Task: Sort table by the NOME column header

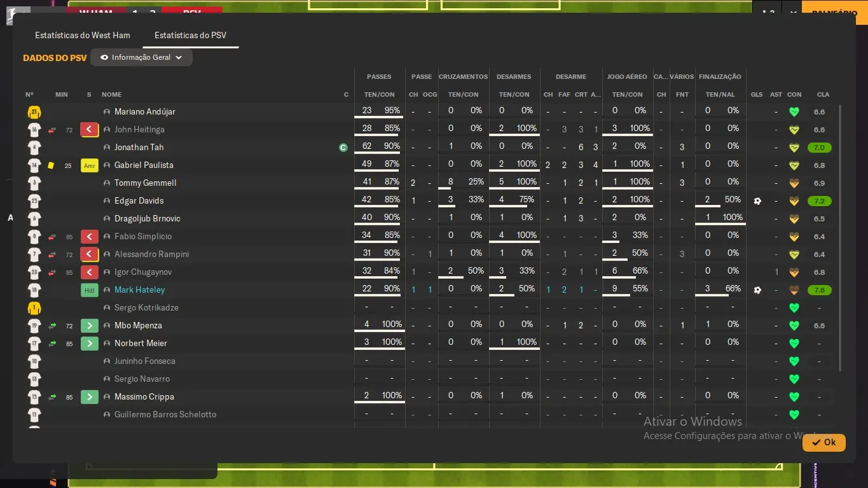Action: point(111,95)
